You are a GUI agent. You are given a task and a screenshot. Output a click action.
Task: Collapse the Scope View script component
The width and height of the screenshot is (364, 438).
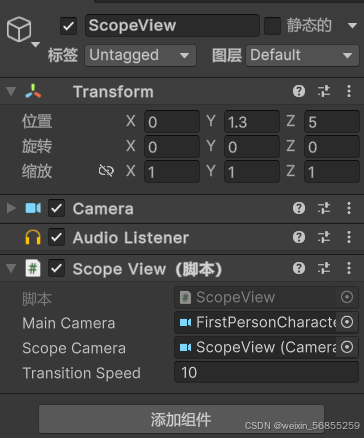click(x=11, y=268)
